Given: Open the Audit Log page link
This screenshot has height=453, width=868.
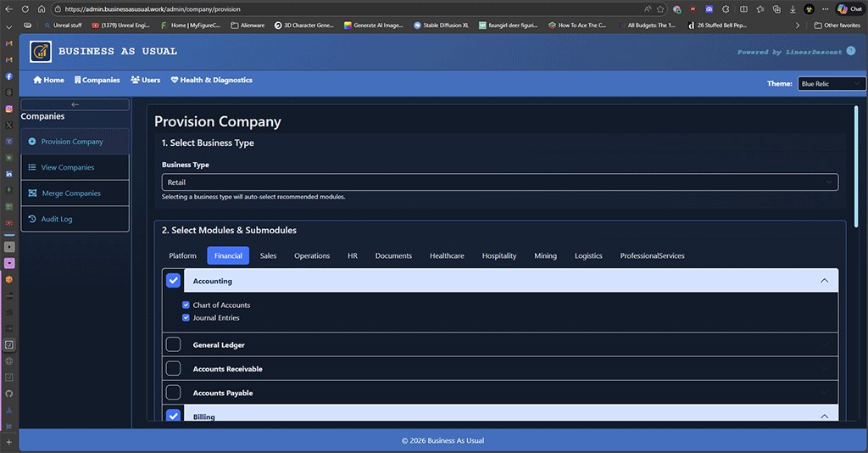Looking at the screenshot, I should [x=57, y=219].
